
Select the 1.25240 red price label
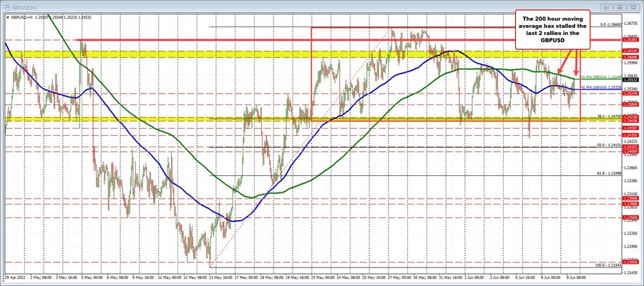click(x=631, y=93)
